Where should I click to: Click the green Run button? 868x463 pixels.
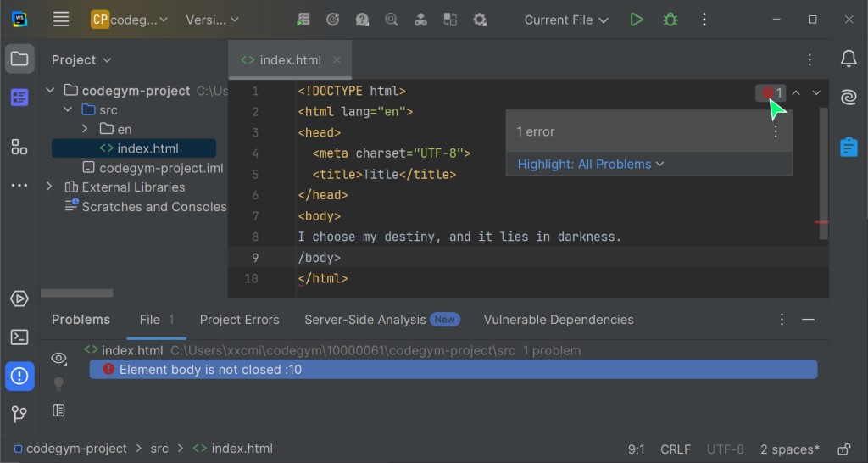[637, 20]
